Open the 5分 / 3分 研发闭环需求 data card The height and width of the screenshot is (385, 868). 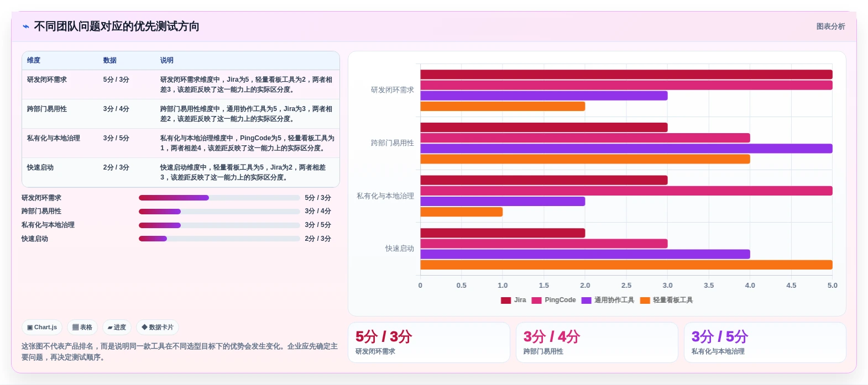click(429, 342)
